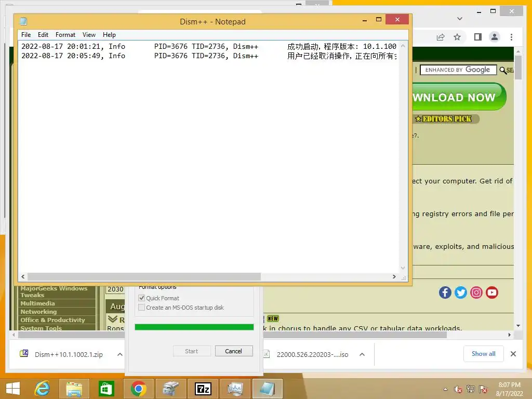Click the horizontal scrollbar in Notepad
Screen dimensions: 532x399
(x=144, y=277)
